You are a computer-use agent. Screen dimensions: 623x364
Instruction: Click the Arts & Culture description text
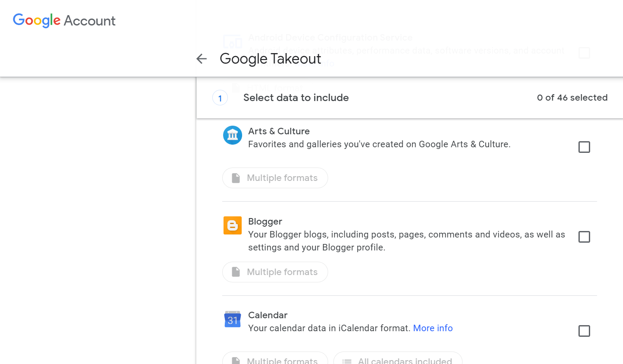pos(379,144)
